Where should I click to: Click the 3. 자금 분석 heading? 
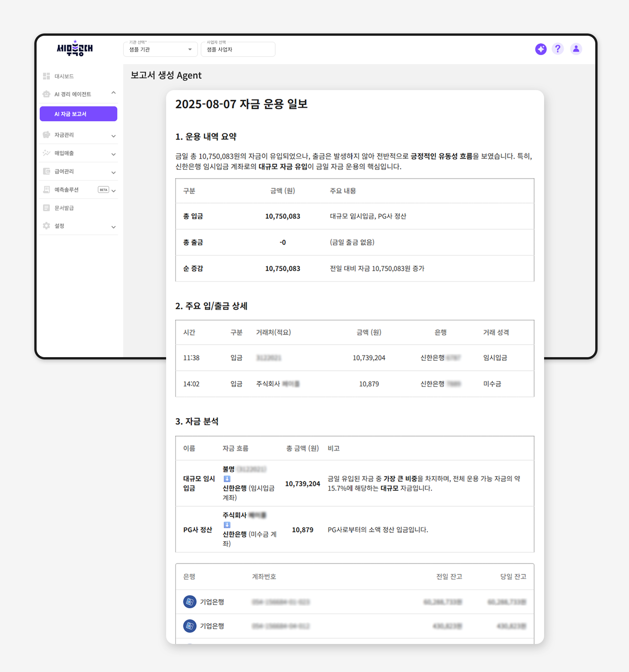[197, 421]
